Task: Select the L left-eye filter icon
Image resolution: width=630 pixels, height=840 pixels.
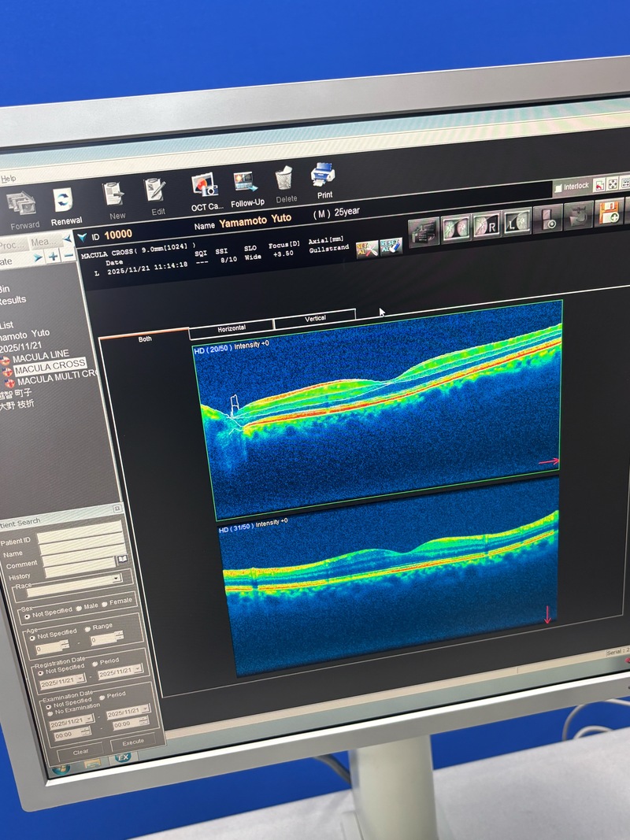Action: point(517,223)
